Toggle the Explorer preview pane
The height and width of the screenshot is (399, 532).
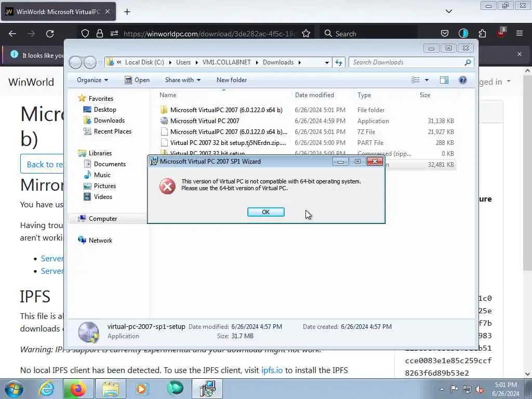444,80
